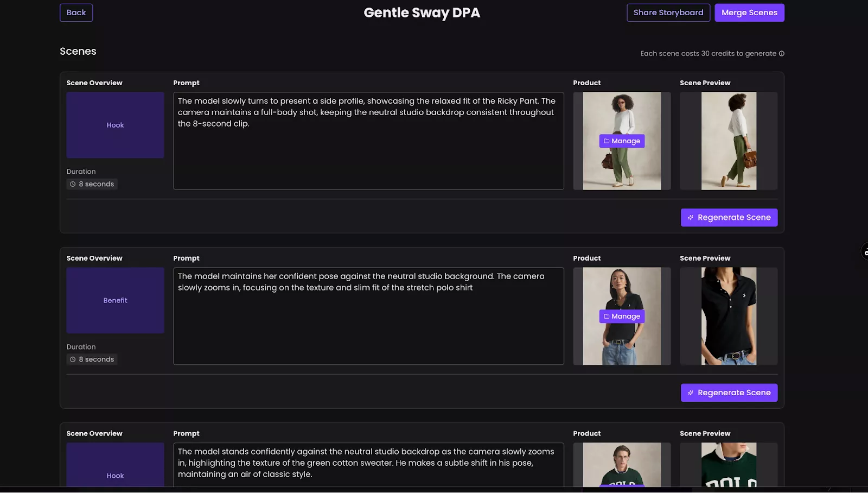Select the first Hook scene overview tile
Screen dimensions: 868x493
coord(115,125)
